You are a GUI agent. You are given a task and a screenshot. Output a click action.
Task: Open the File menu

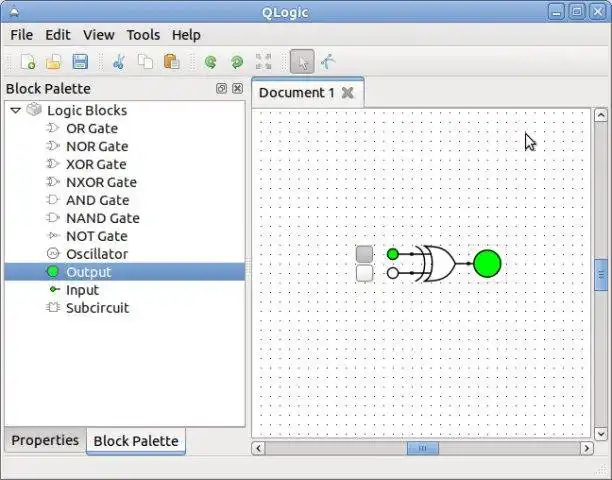[21, 35]
